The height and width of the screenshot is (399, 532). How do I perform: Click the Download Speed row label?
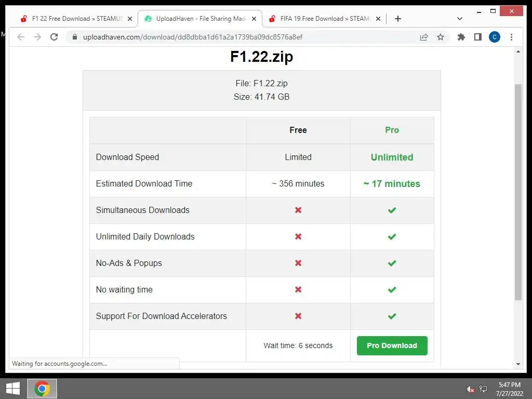(128, 157)
